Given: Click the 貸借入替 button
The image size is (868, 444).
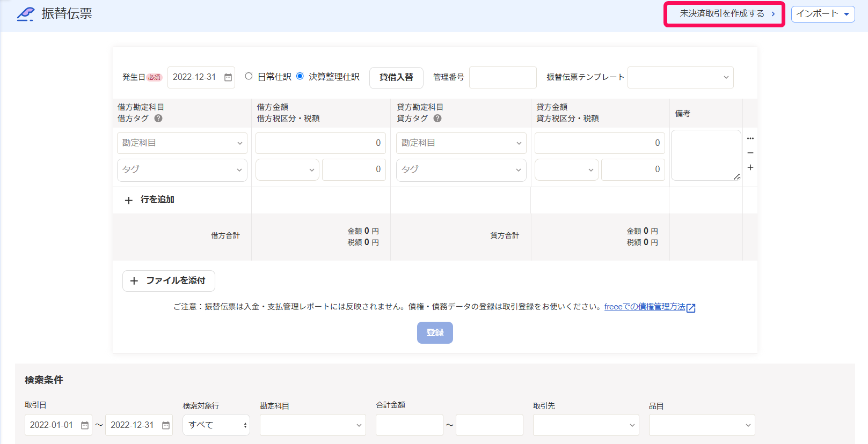Looking at the screenshot, I should click(x=396, y=78).
